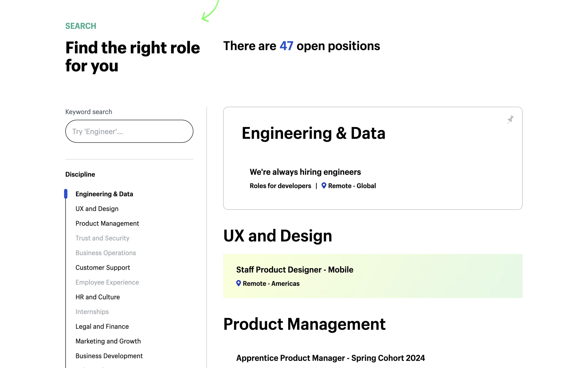Select UX and Design discipline filter
The width and height of the screenshot is (588, 368).
click(x=97, y=209)
